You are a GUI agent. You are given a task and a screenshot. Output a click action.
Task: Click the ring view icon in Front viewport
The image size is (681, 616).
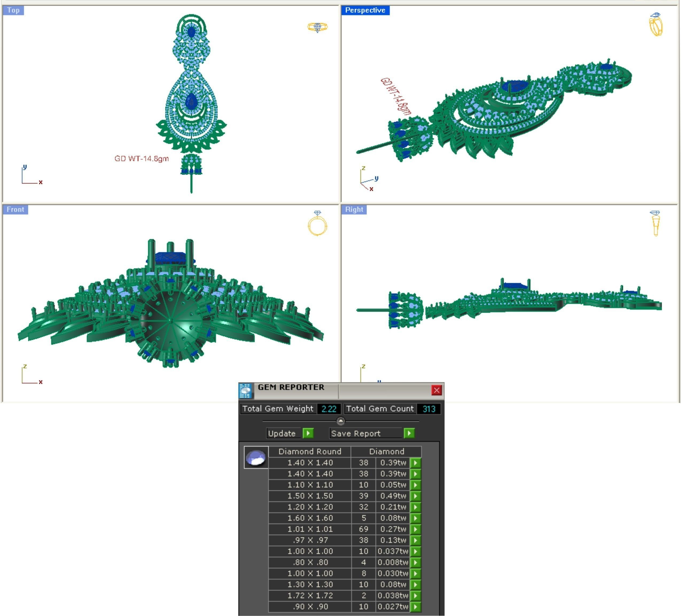pos(317,223)
